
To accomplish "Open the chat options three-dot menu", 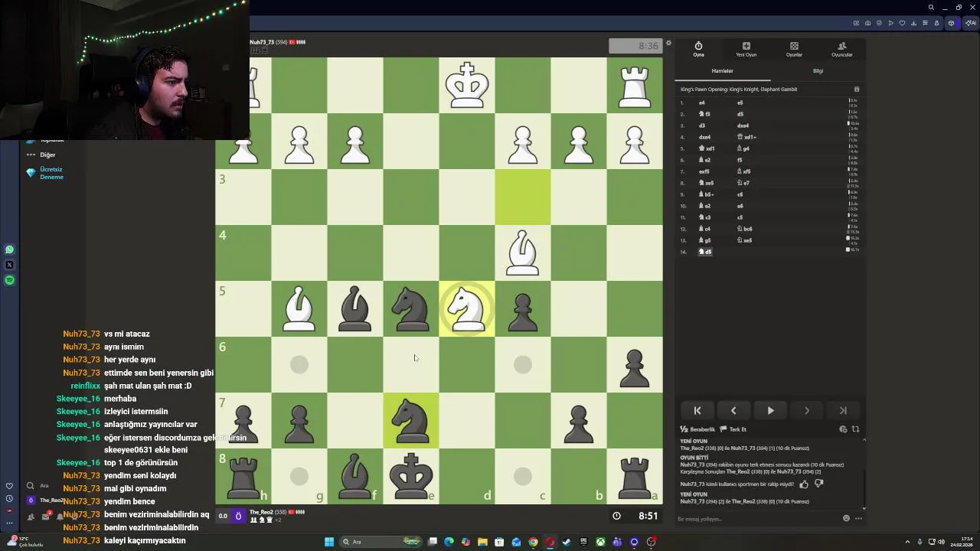I will click(858, 518).
